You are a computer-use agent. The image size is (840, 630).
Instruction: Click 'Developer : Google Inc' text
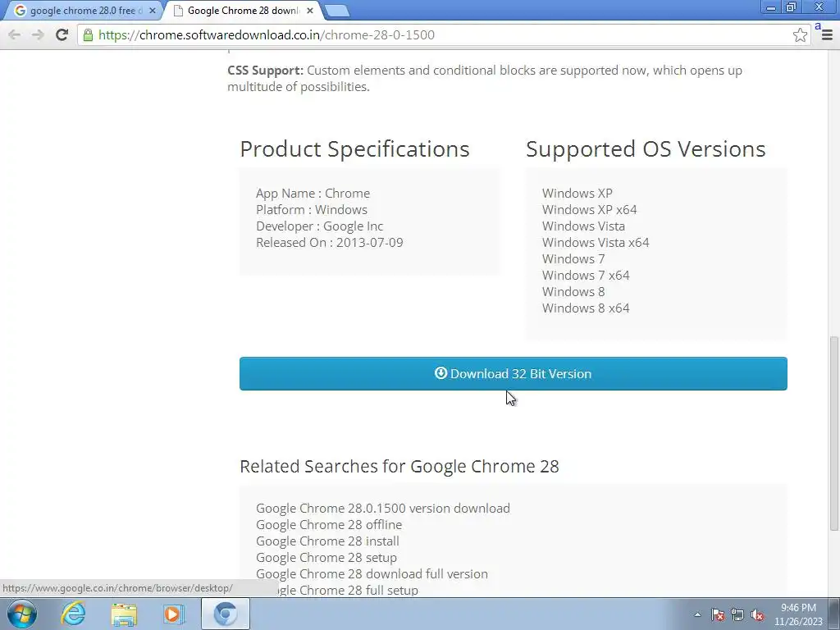319,226
